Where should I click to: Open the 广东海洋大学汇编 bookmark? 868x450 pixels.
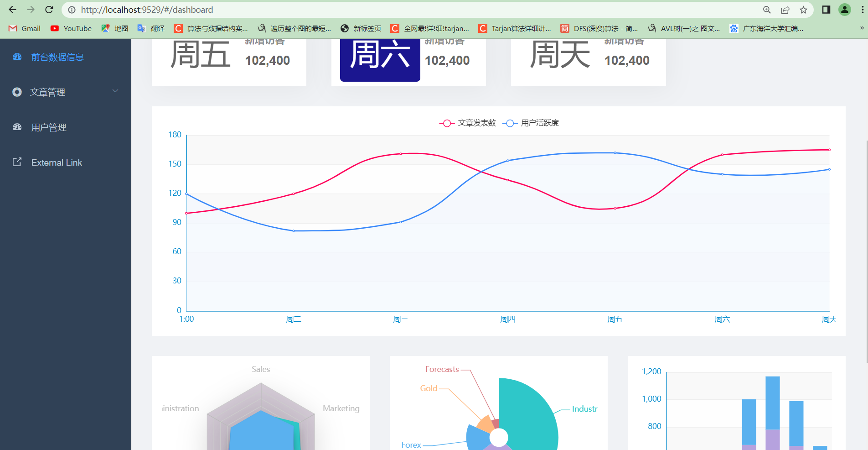[766, 28]
